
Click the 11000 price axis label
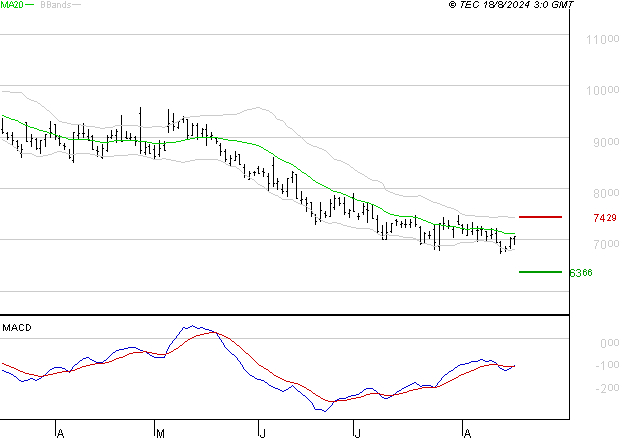pyautogui.click(x=602, y=40)
